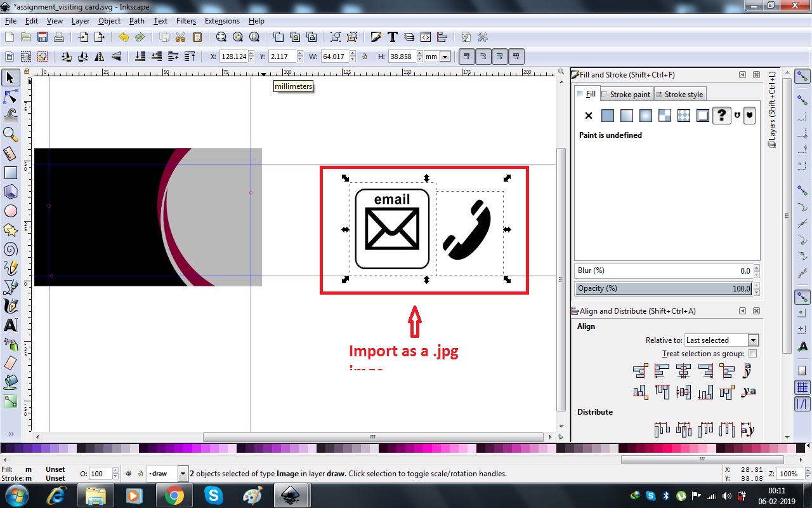Open the Layer menu

[x=81, y=21]
